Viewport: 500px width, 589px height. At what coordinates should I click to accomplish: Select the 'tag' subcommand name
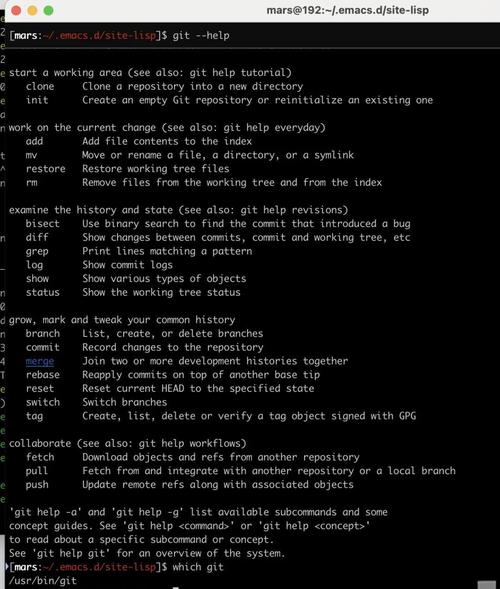(x=34, y=417)
